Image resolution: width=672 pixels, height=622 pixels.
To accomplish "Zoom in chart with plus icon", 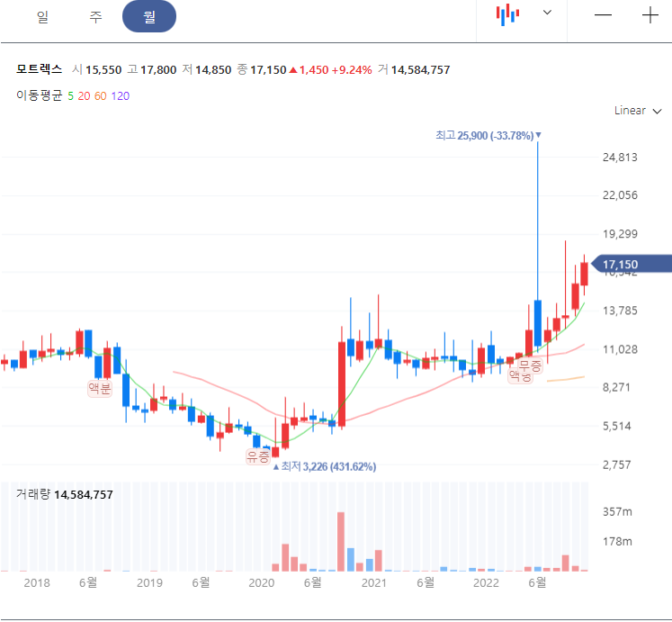I will (650, 15).
